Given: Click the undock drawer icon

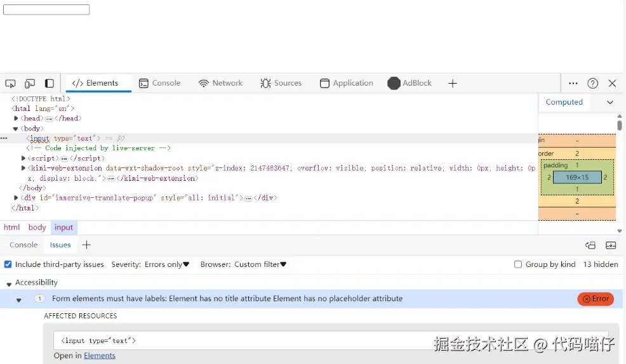Looking at the screenshot, I should click(590, 245).
